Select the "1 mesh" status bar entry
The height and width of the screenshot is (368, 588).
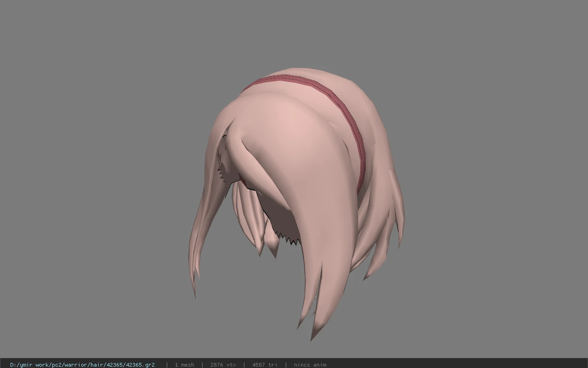click(184, 365)
